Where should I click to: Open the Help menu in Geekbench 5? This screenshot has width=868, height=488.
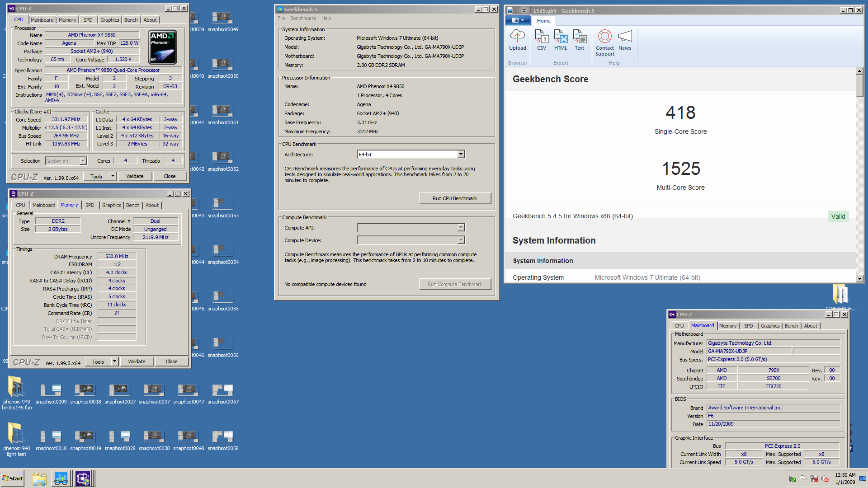click(326, 18)
